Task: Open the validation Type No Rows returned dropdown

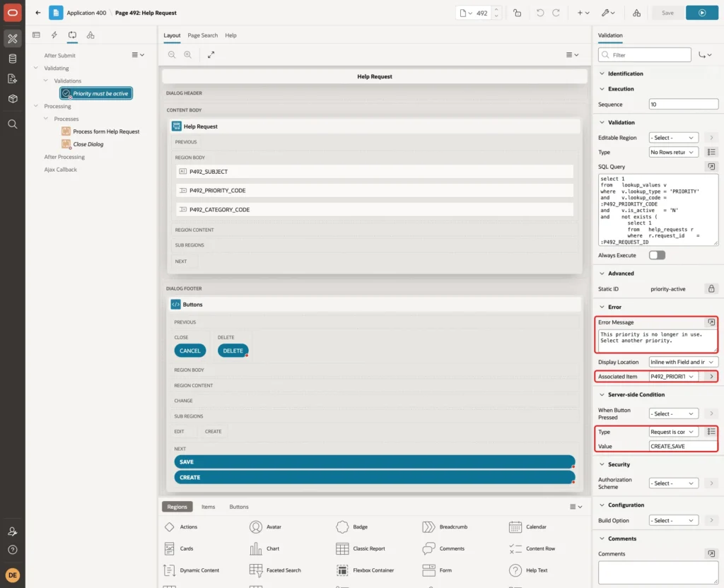Action: click(673, 153)
